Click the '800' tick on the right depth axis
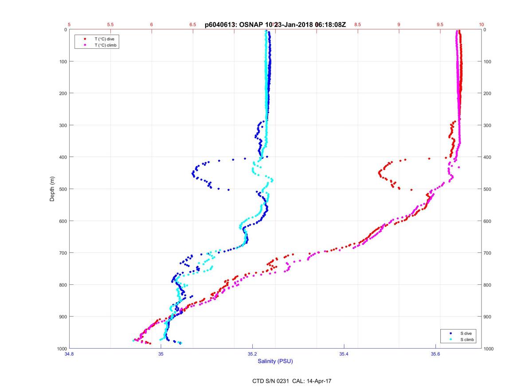 [x=488, y=285]
